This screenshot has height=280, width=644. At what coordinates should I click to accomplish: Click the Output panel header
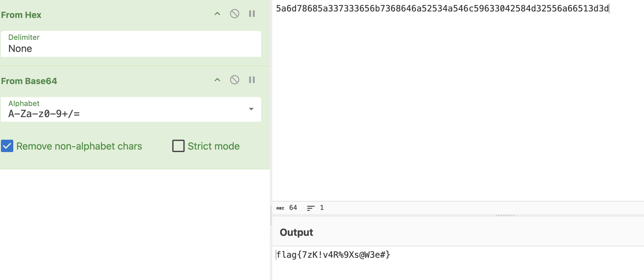click(296, 232)
